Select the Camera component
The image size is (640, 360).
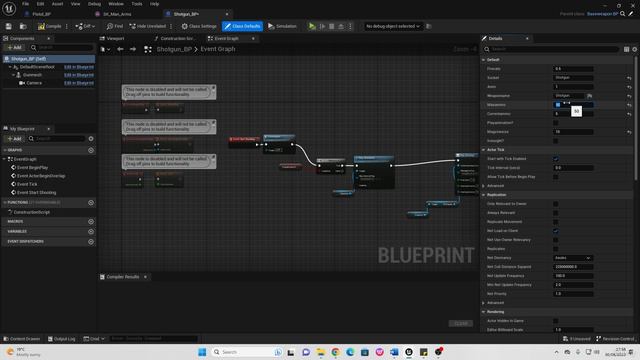[x=34, y=83]
